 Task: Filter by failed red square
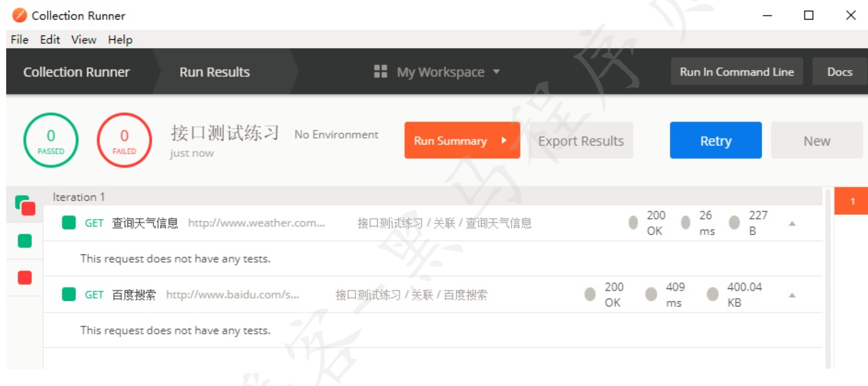[x=25, y=278]
